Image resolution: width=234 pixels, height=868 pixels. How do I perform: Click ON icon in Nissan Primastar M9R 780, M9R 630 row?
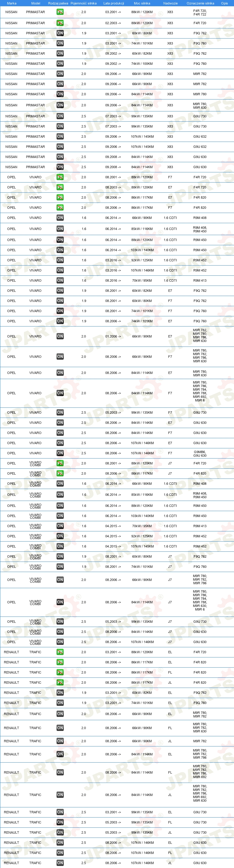pos(60,105)
